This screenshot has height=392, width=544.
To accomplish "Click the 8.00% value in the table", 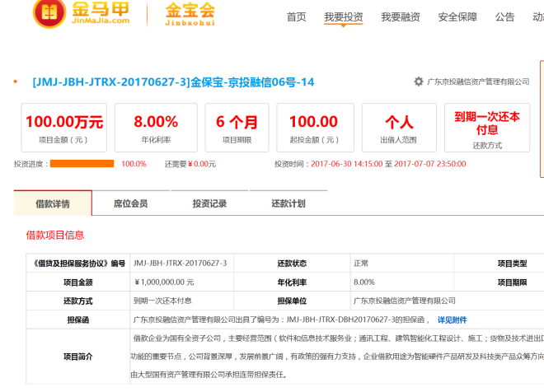I will [x=364, y=282].
